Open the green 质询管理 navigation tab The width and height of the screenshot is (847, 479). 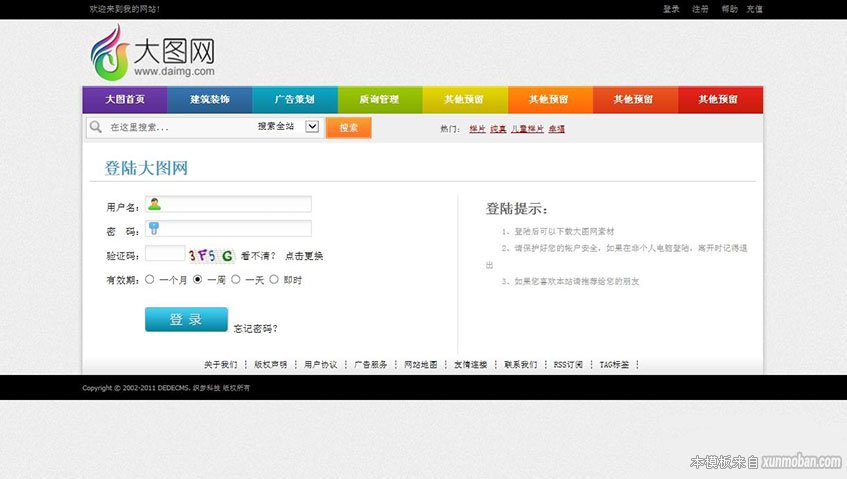(380, 100)
